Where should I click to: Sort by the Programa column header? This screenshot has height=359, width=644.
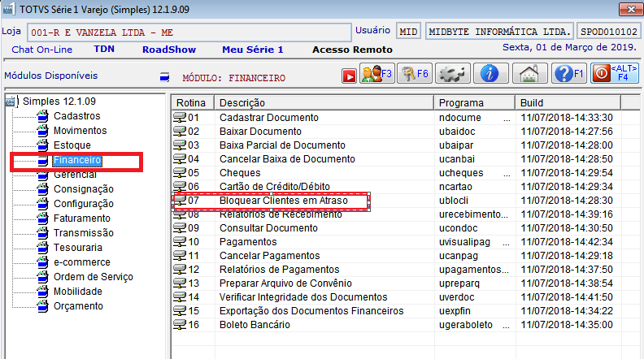coord(474,102)
